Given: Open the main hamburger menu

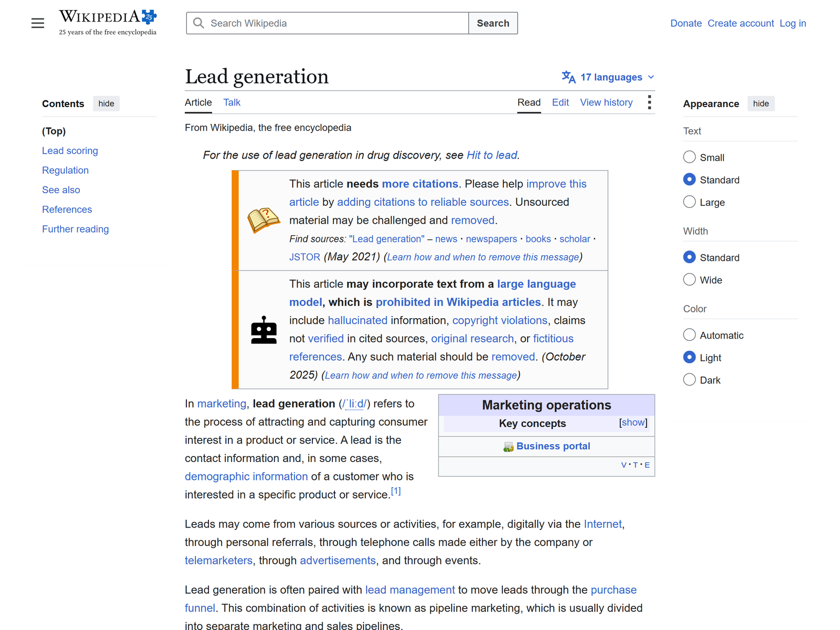Looking at the screenshot, I should (x=38, y=23).
